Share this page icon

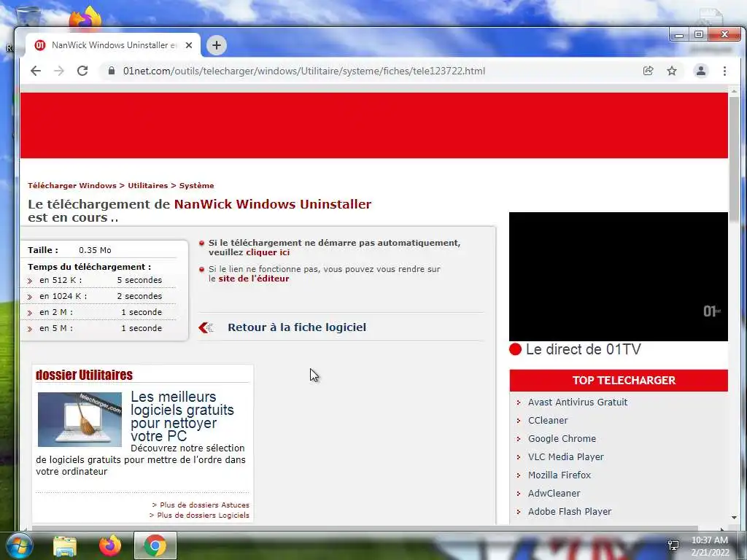point(648,71)
